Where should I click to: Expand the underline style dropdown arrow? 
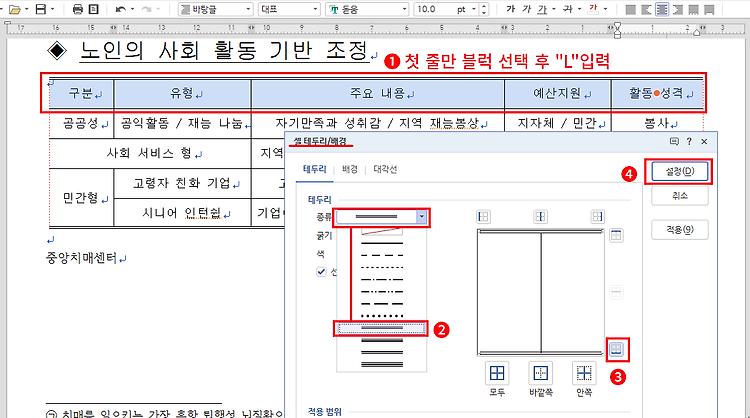[553, 9]
